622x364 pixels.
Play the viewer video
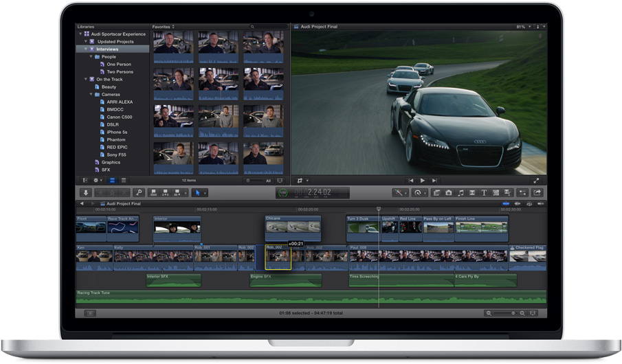click(423, 181)
